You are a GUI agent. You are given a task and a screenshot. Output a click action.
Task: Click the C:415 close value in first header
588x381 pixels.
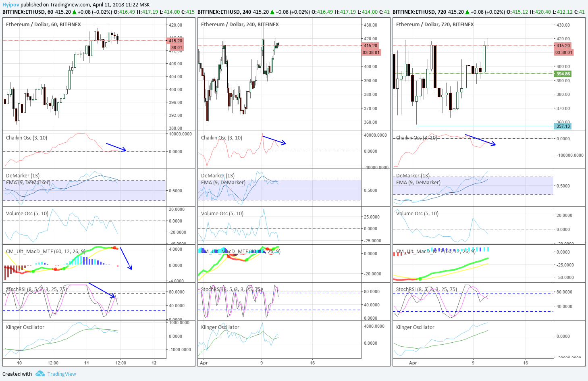coord(188,12)
